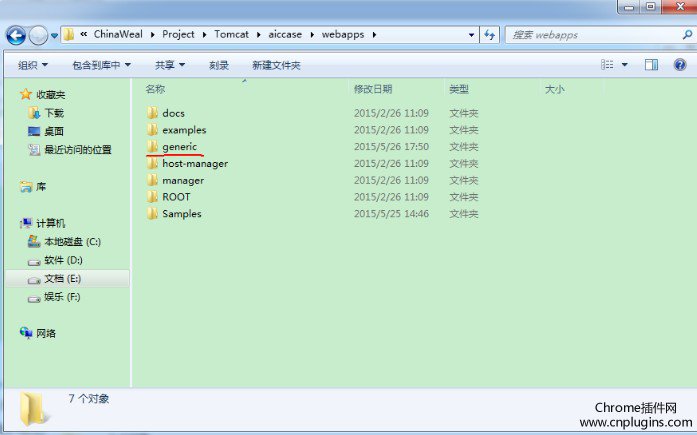Open the 包含到库中 dropdown
The image size is (697, 435).
coord(101,65)
